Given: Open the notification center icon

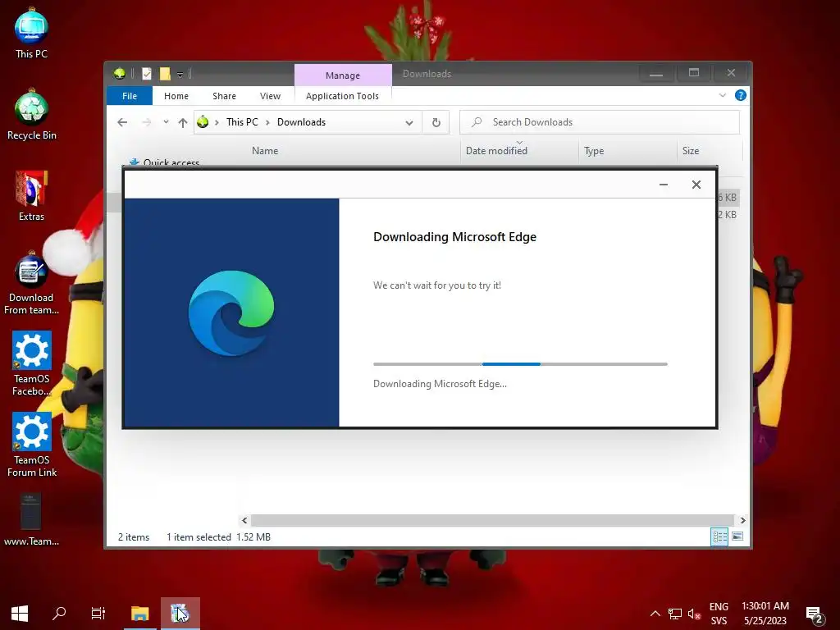Looking at the screenshot, I should coord(815,615).
